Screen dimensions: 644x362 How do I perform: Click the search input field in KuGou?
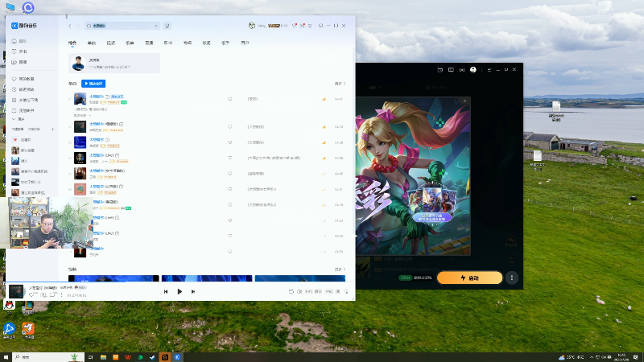122,26
